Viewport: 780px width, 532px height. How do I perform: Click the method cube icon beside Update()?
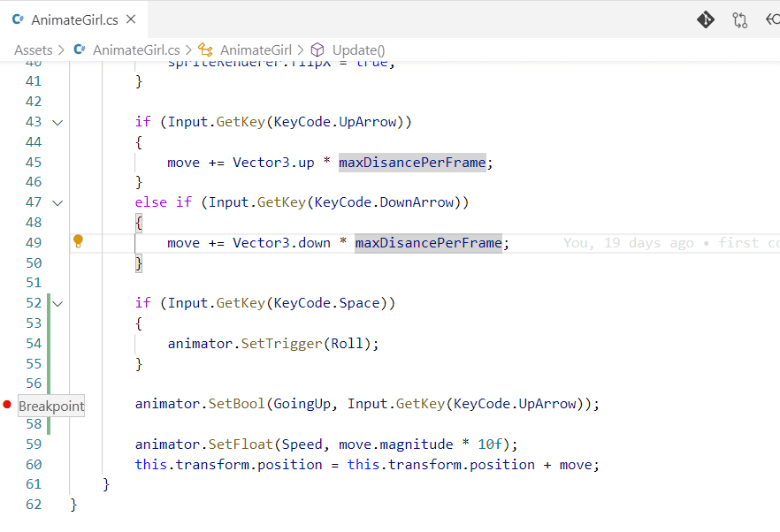(x=318, y=50)
